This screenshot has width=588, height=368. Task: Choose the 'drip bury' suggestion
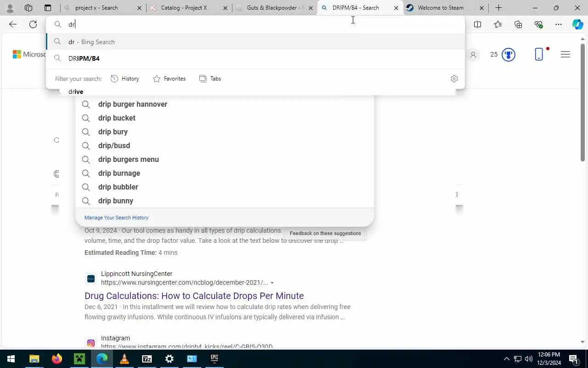pos(225,132)
